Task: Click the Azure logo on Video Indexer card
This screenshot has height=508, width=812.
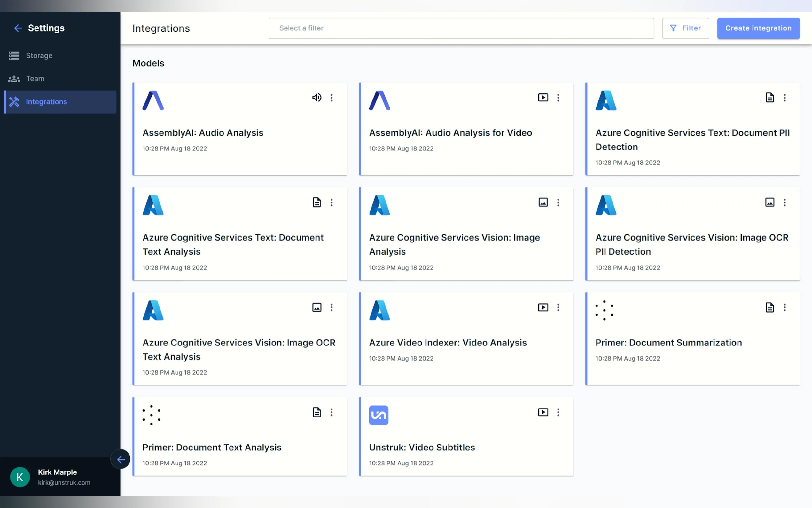Action: click(379, 310)
